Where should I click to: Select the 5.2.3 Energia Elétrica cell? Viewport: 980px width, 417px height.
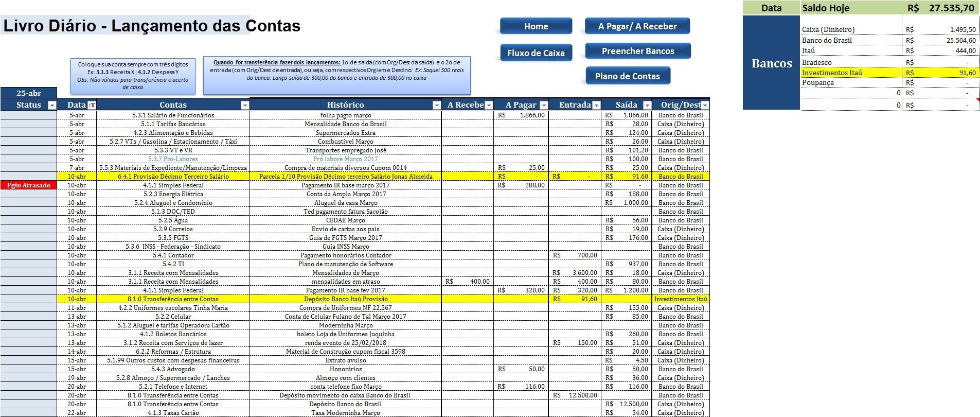pyautogui.click(x=173, y=194)
